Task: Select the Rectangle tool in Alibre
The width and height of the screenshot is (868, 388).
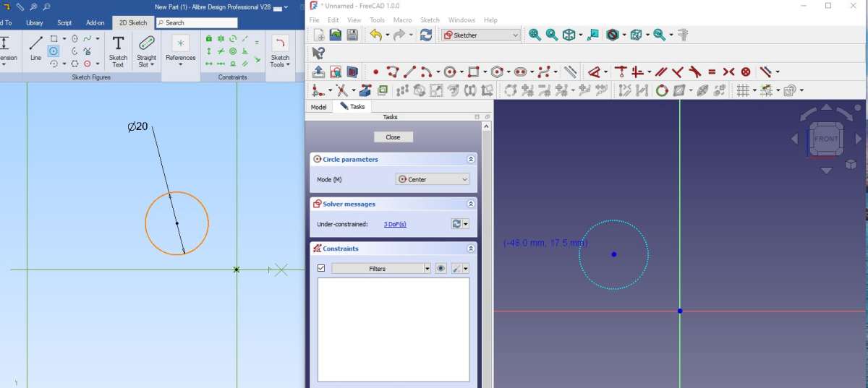Action: click(54, 38)
